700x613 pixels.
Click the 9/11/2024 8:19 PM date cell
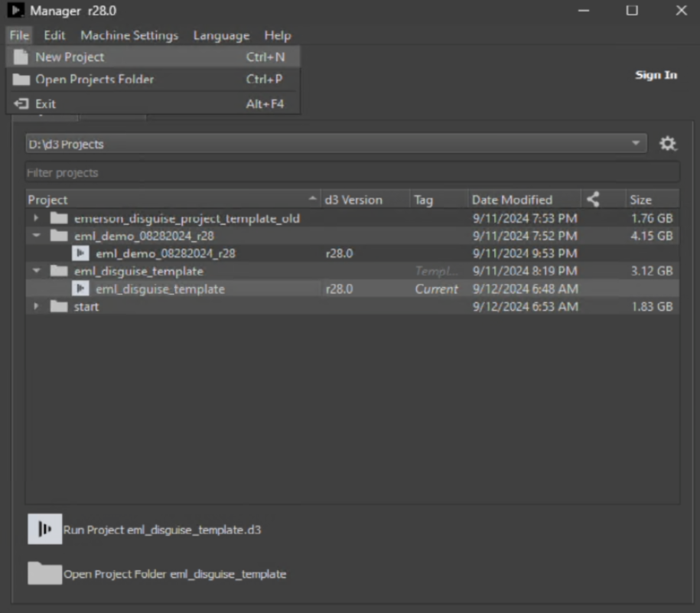coord(525,271)
